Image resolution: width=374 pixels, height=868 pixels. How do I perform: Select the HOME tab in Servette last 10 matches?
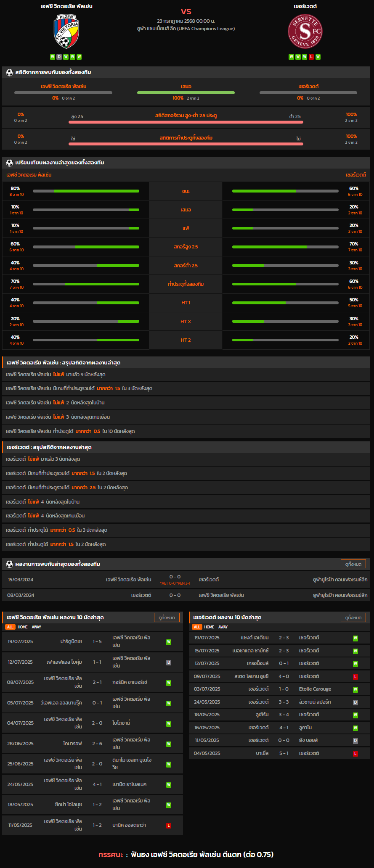coord(209,627)
